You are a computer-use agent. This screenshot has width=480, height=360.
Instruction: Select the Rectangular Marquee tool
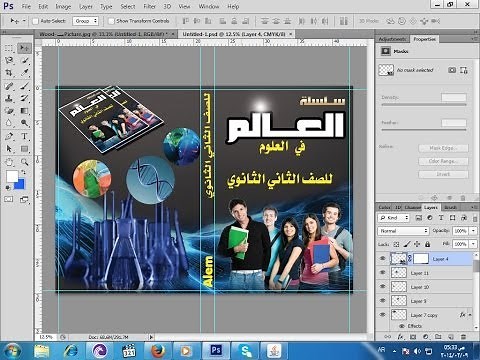click(9, 48)
